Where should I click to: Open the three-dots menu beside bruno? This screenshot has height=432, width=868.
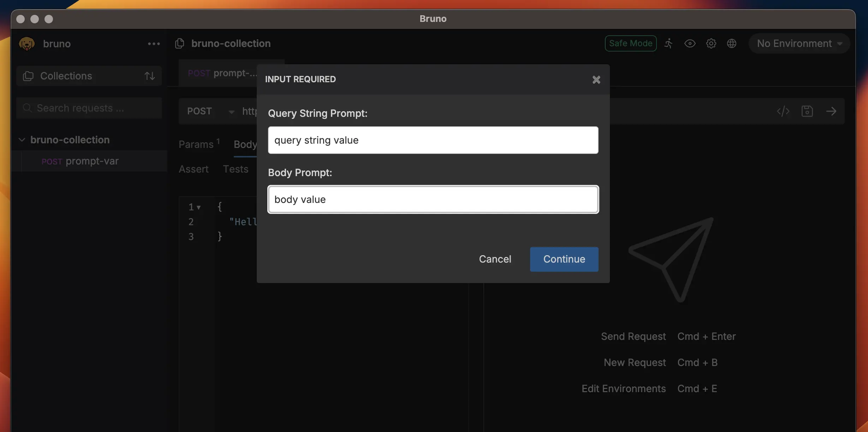154,44
